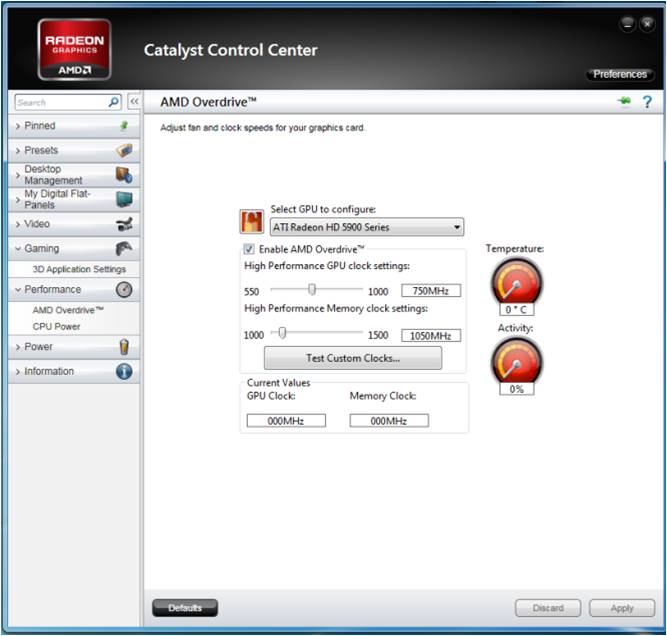
Task: Click the AMD Overdrive page heading
Action: click(x=208, y=102)
